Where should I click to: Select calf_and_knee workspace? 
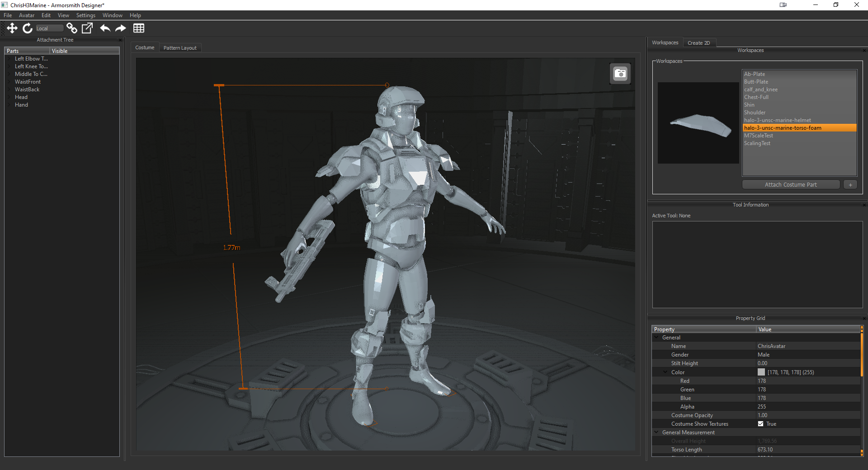800,89
